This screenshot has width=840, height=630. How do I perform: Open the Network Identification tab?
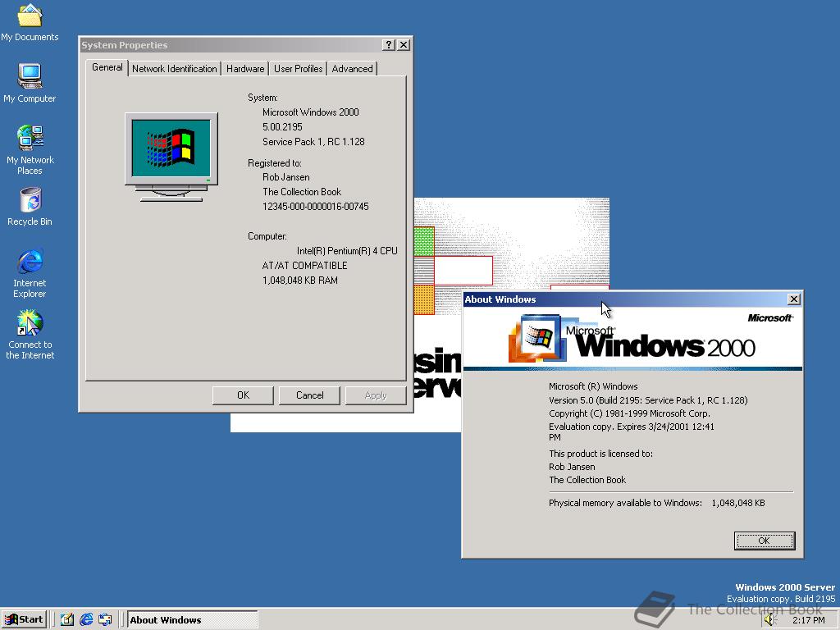click(175, 69)
